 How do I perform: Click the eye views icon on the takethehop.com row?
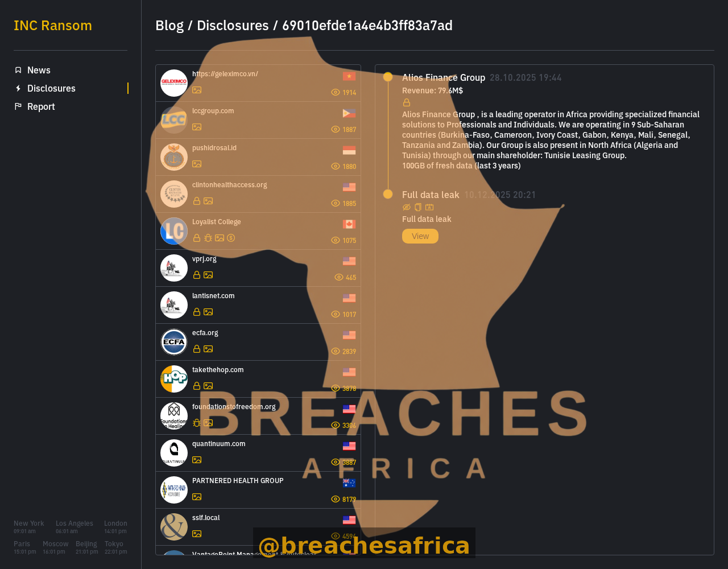[x=336, y=388]
